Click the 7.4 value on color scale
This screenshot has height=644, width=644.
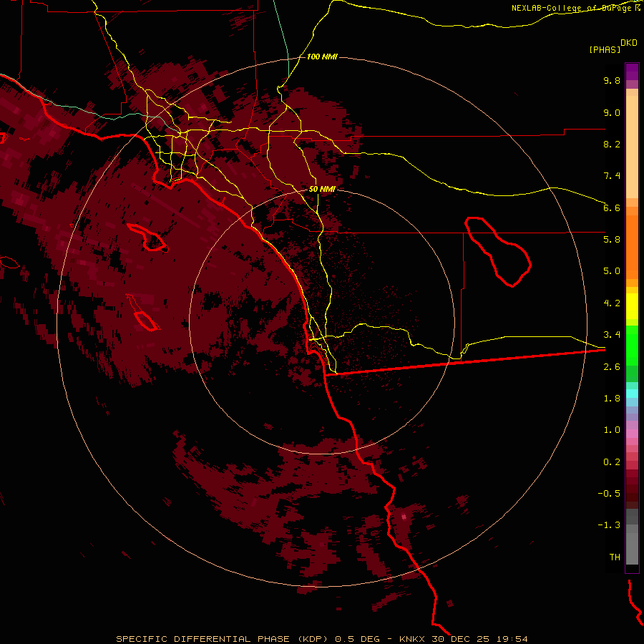(x=612, y=176)
